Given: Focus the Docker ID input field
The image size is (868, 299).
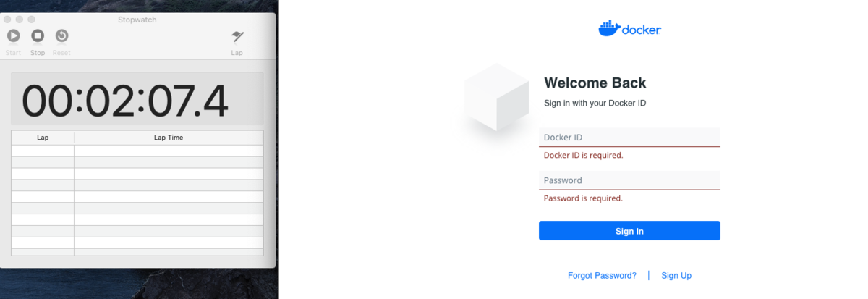Looking at the screenshot, I should pyautogui.click(x=629, y=138).
